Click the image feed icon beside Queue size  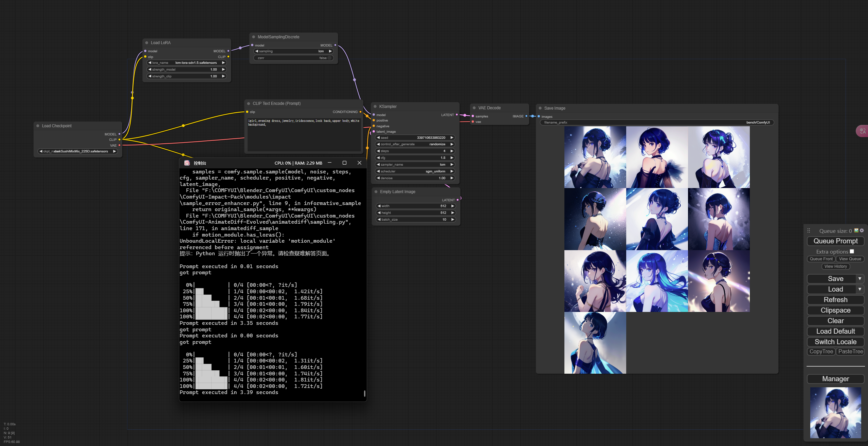pyautogui.click(x=856, y=230)
